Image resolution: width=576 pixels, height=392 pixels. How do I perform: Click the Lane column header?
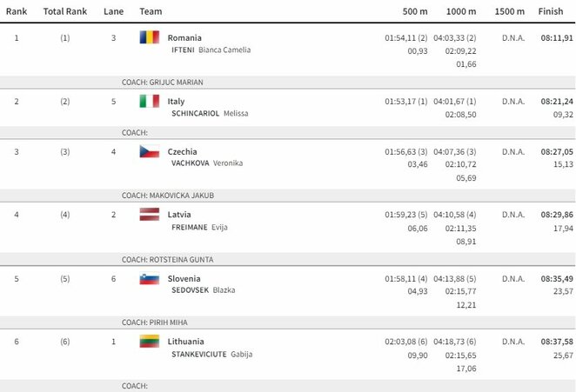113,11
